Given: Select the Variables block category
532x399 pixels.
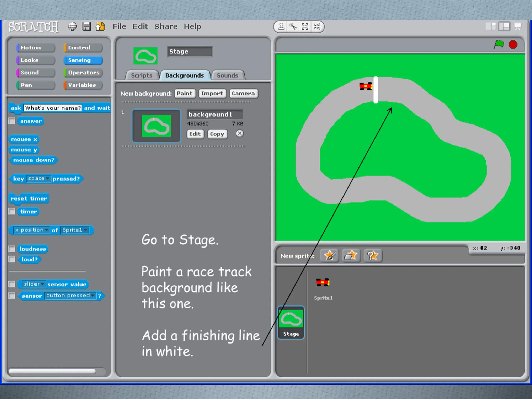Looking at the screenshot, I should 83,85.
